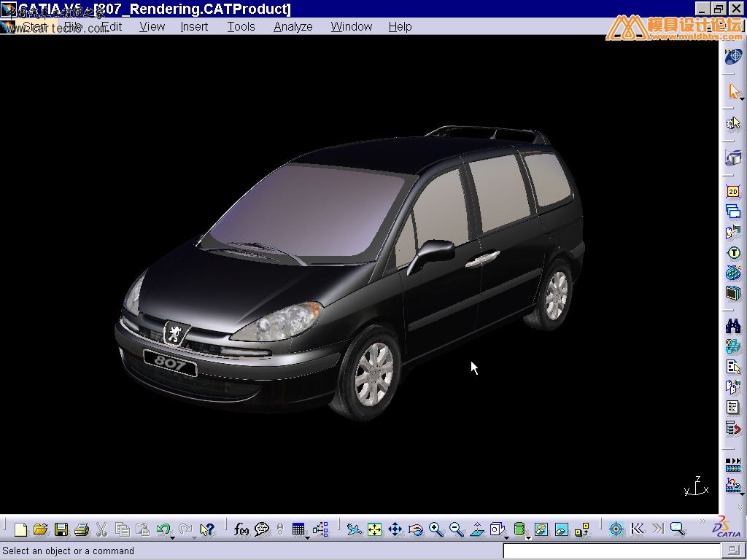
Task: Click the command input field in status bar
Action: tap(611, 551)
